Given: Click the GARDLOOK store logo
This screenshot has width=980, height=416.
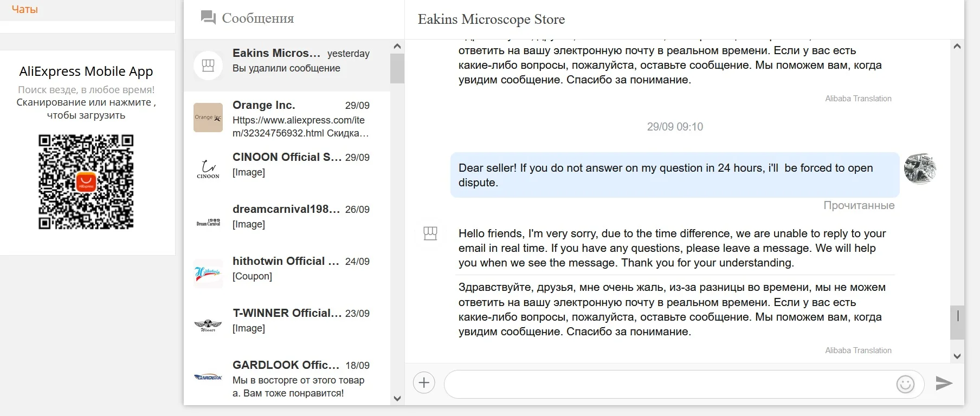Looking at the screenshot, I should [x=208, y=377].
